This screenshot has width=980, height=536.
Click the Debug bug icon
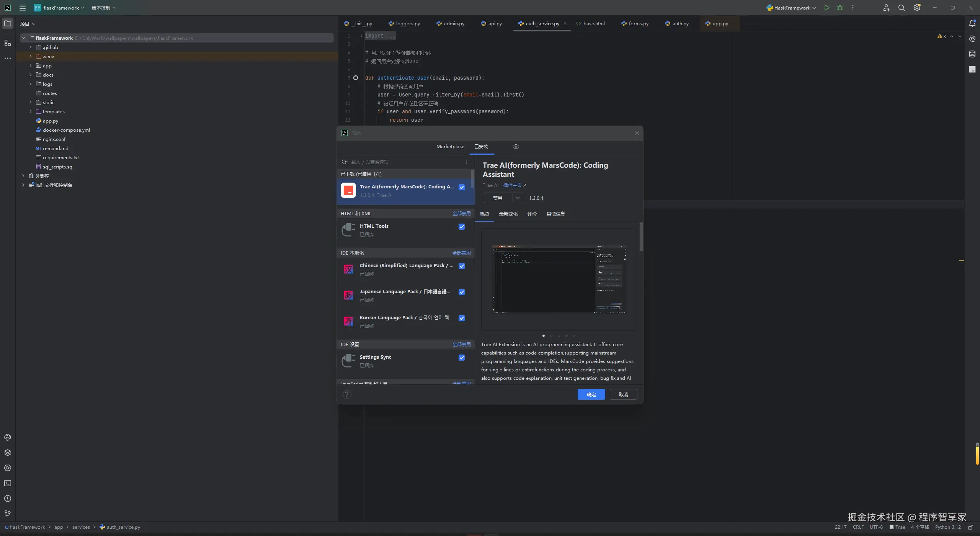click(x=840, y=8)
